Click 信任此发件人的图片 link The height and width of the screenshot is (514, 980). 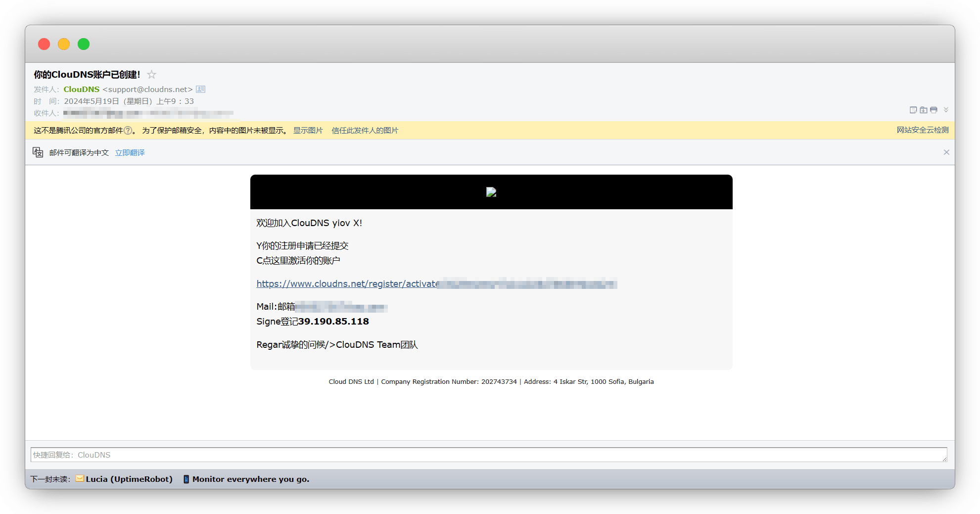click(x=365, y=131)
